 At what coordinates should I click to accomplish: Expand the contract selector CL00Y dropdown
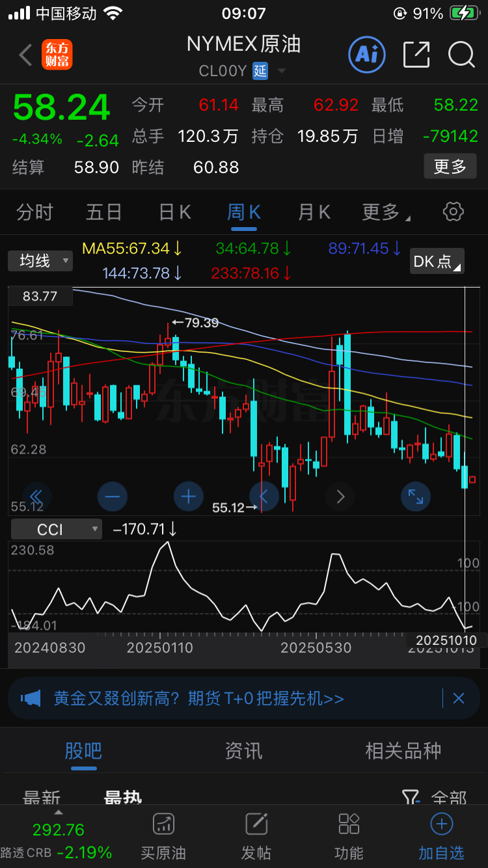coord(281,71)
